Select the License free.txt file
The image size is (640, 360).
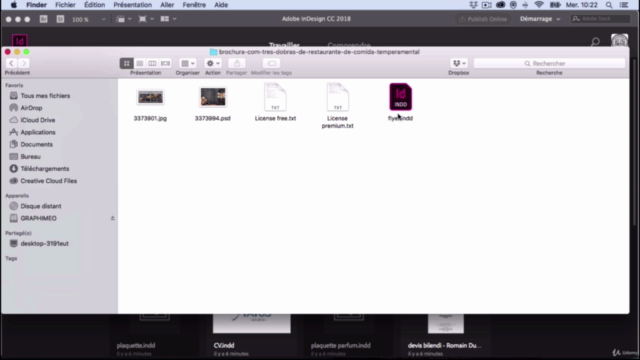point(275,97)
